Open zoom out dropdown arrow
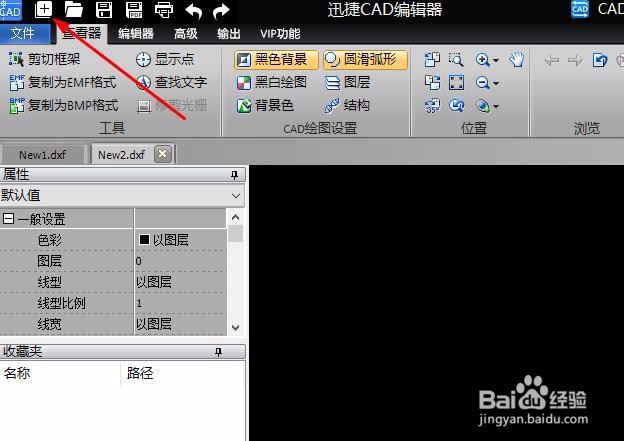The height and width of the screenshot is (441, 624). point(496,84)
